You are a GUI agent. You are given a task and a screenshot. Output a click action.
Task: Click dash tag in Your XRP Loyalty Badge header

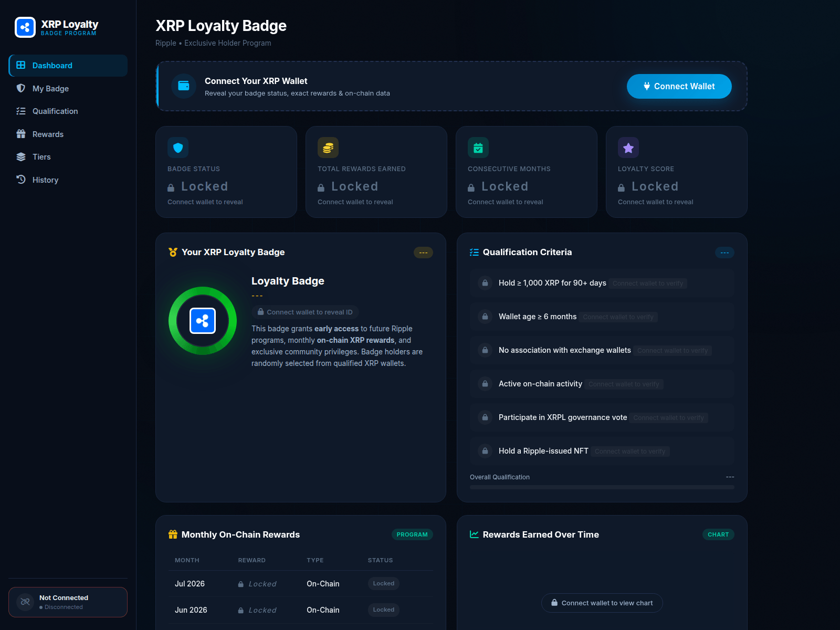pos(423,253)
